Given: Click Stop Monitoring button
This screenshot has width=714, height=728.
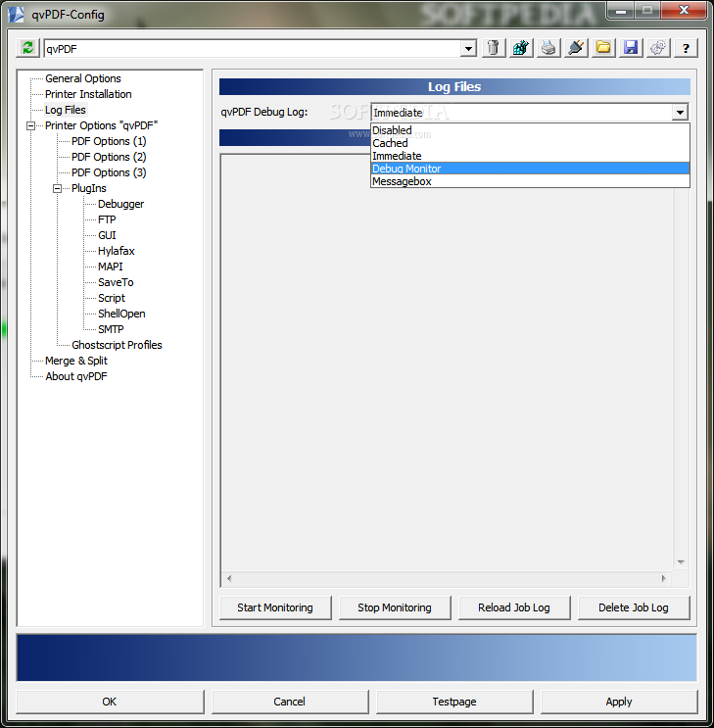Looking at the screenshot, I should [395, 607].
